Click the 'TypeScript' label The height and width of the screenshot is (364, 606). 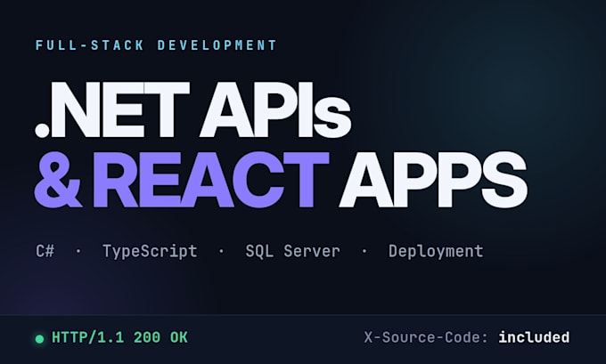(x=150, y=252)
